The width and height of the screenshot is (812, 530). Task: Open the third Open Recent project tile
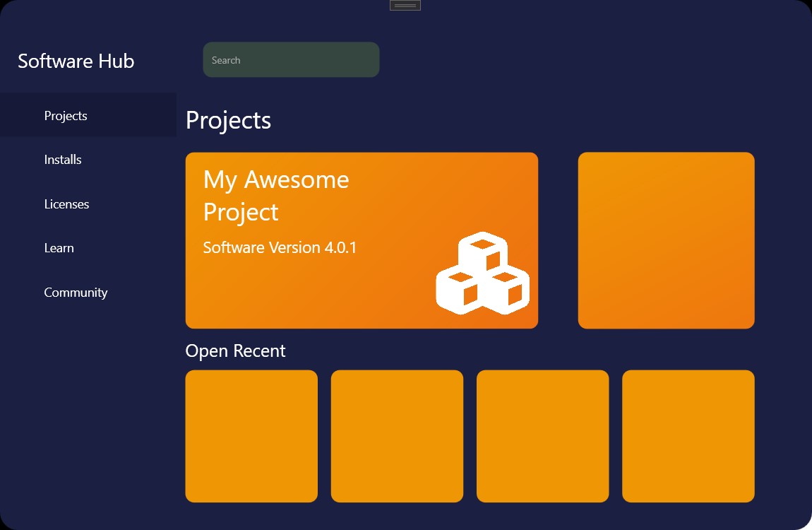pyautogui.click(x=542, y=436)
